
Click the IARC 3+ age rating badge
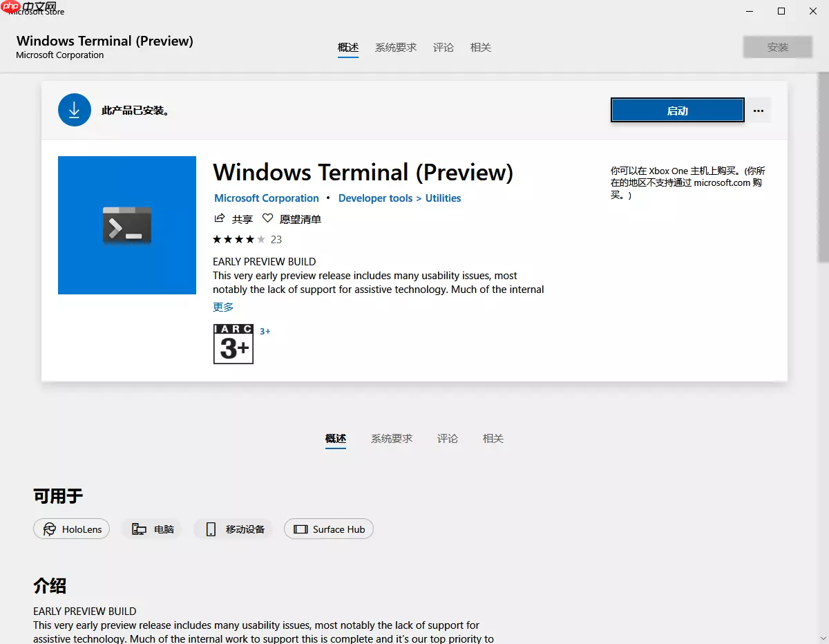pyautogui.click(x=233, y=343)
